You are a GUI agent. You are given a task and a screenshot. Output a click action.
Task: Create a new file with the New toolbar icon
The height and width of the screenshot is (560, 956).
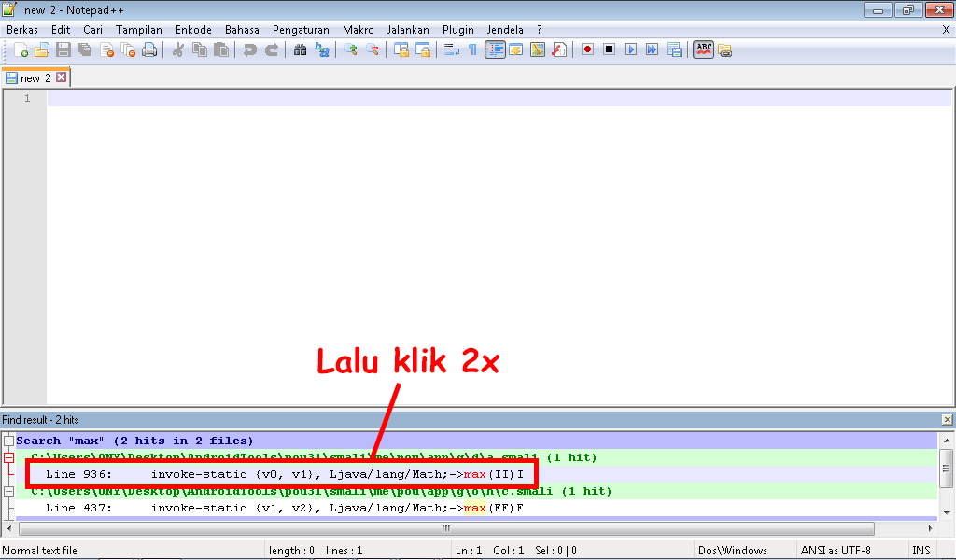pyautogui.click(x=21, y=50)
